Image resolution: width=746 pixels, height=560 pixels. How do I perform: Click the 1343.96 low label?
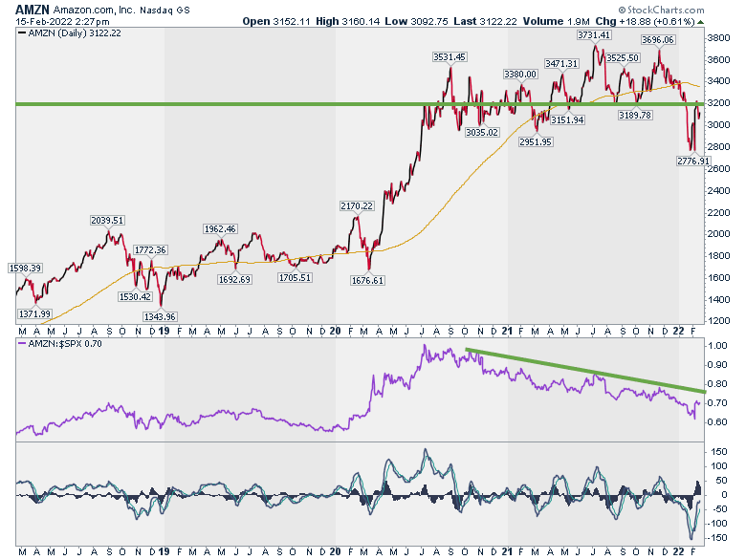click(x=160, y=316)
